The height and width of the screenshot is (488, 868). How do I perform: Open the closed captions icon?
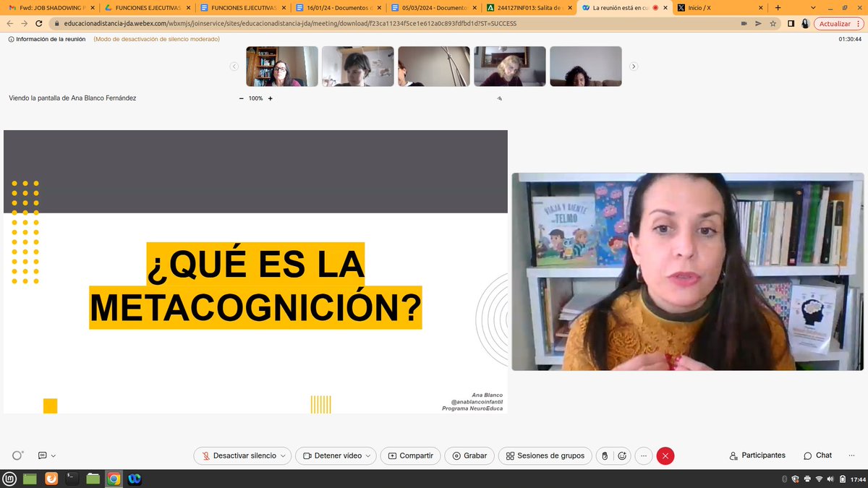[x=43, y=455]
